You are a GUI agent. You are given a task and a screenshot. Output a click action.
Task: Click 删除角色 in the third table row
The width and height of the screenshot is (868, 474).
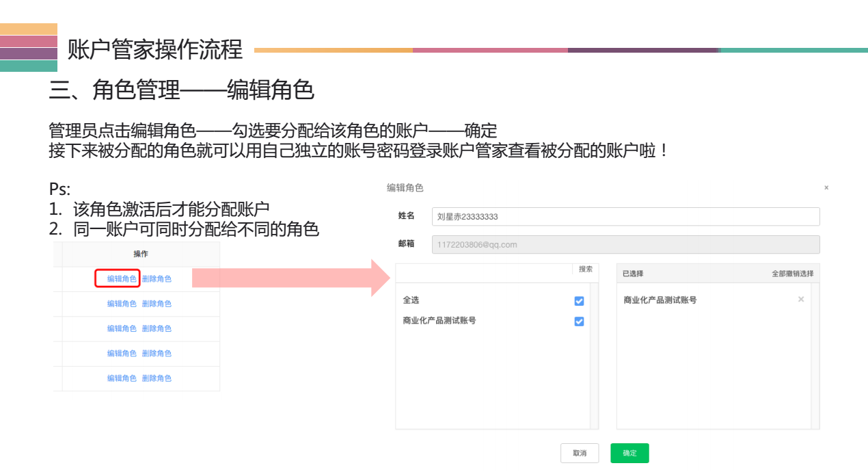(158, 328)
